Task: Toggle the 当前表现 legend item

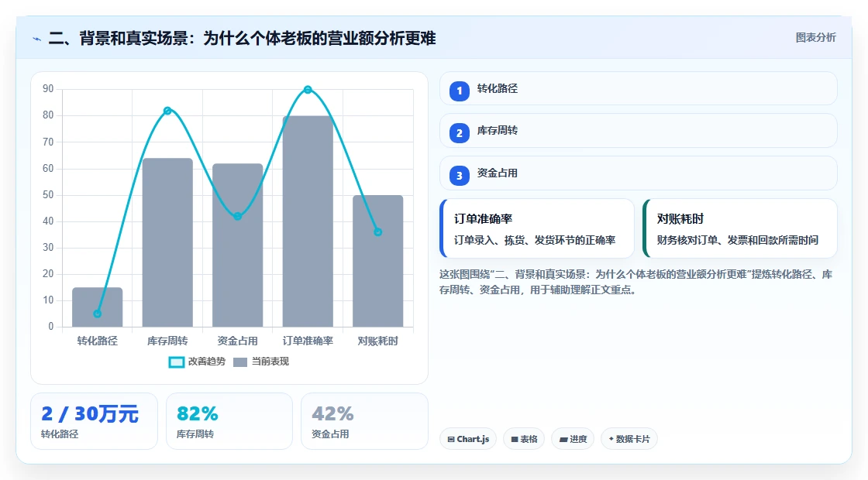Action: click(261, 362)
